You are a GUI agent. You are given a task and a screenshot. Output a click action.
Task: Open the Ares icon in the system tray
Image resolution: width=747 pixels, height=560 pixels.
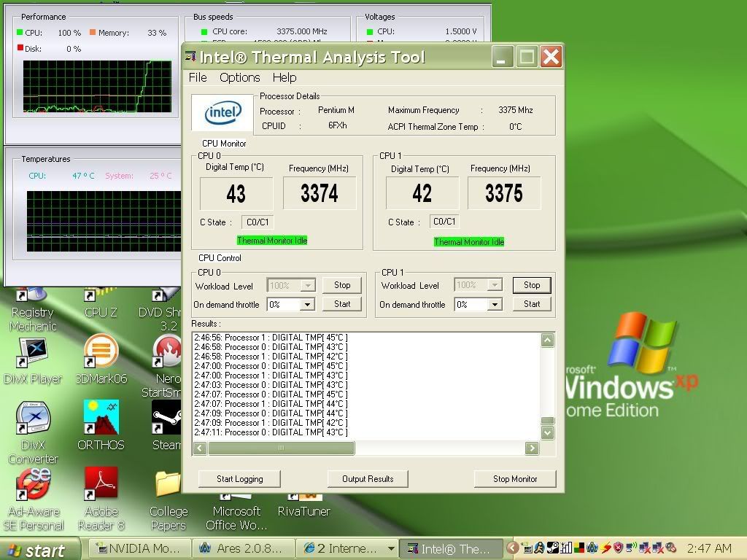pyautogui.click(x=592, y=548)
